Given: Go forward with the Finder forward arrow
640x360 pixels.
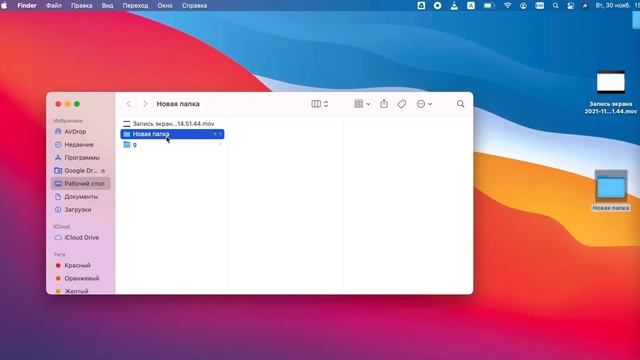Looking at the screenshot, I should [145, 104].
